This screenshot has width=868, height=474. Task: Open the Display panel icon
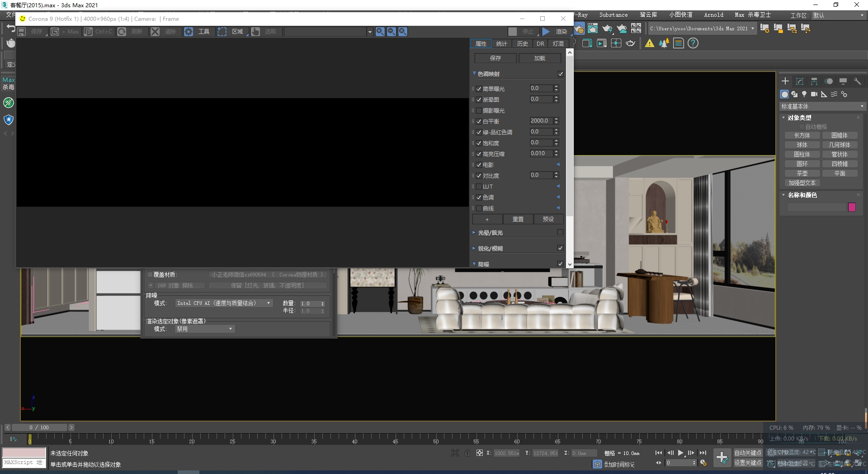(x=843, y=81)
